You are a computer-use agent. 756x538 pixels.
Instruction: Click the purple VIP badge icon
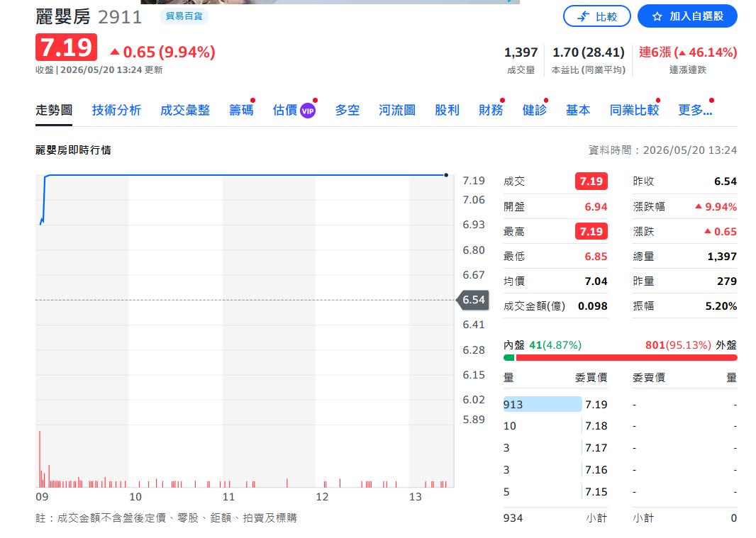pyautogui.click(x=308, y=111)
